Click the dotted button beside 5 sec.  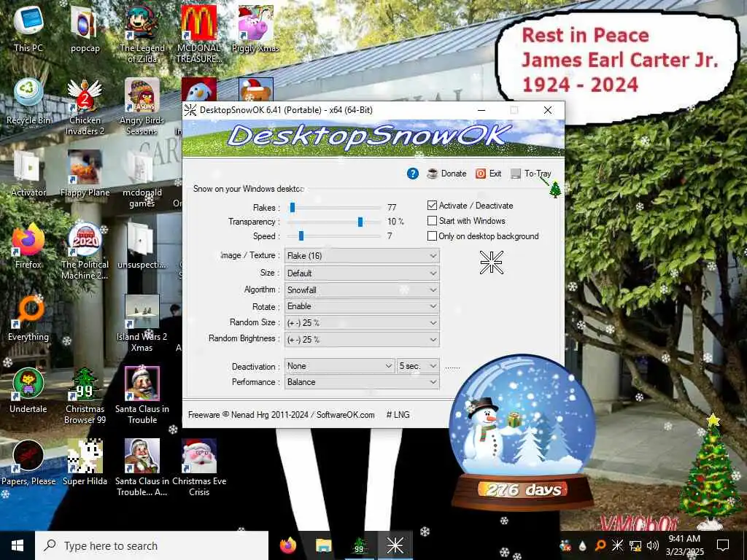(x=452, y=367)
